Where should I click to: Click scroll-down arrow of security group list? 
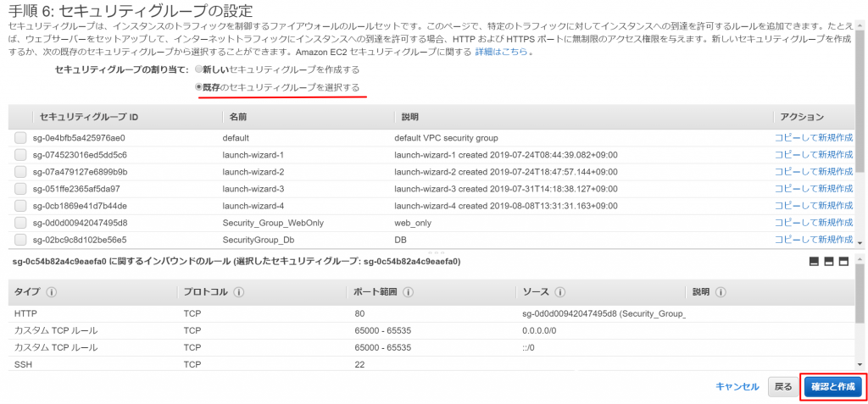pyautogui.click(x=860, y=243)
